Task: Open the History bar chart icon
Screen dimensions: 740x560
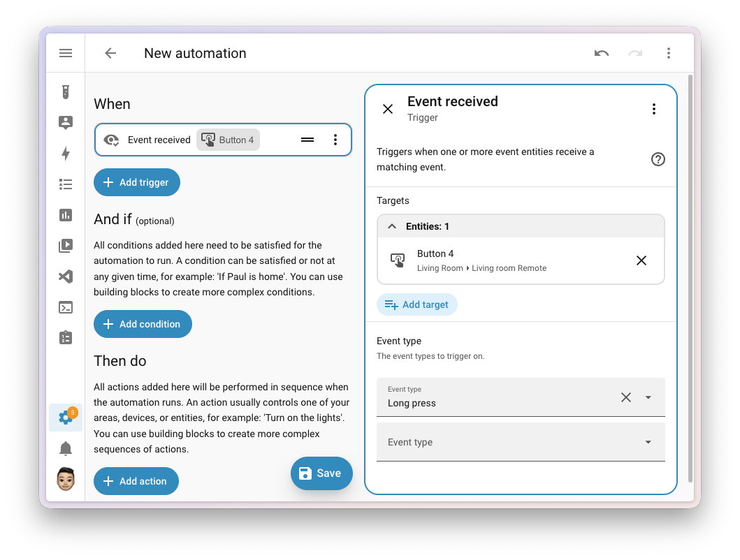Action: click(66, 215)
